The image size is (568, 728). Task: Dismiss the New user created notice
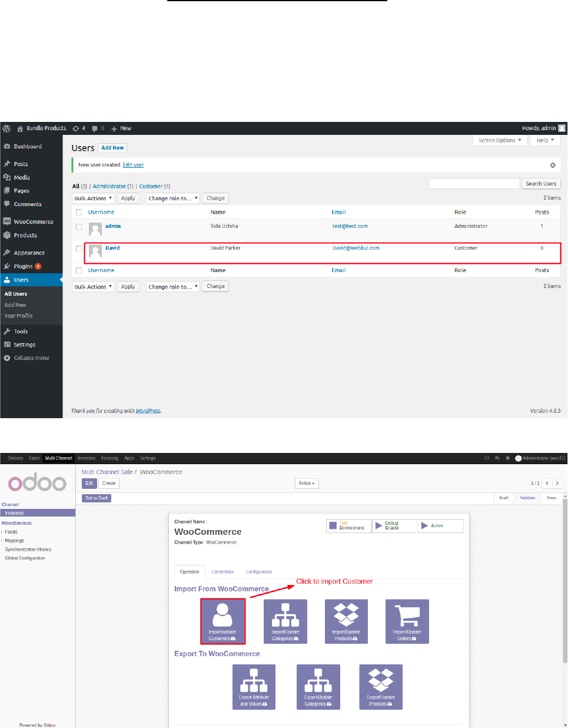pos(553,165)
